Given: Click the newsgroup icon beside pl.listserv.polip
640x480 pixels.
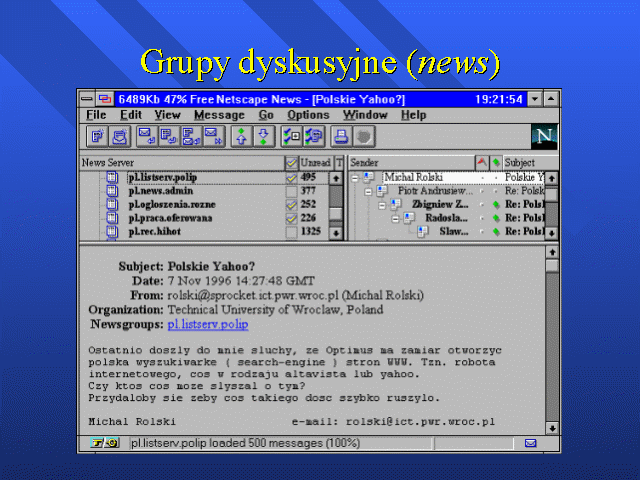Looking at the screenshot, I should tap(112, 178).
